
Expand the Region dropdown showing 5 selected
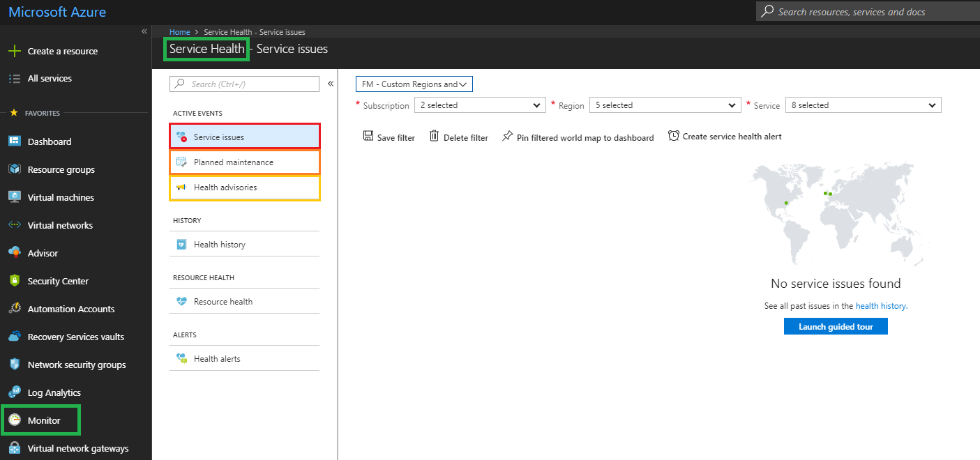pos(665,105)
